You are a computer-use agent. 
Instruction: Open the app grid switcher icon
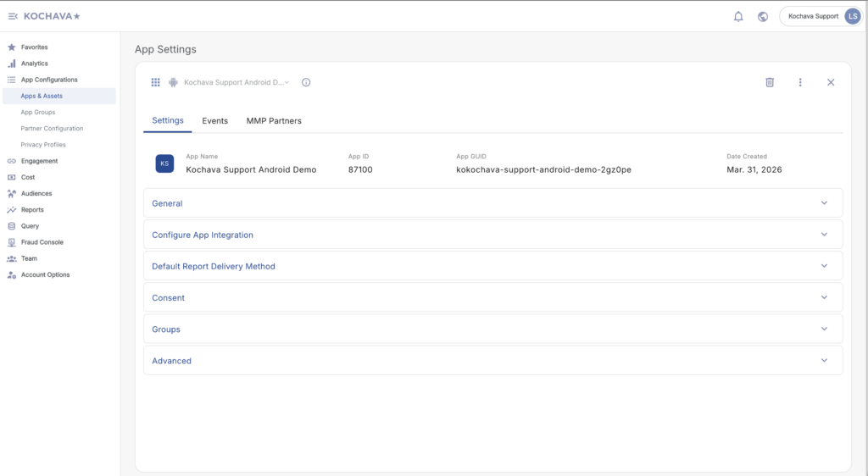click(x=156, y=82)
